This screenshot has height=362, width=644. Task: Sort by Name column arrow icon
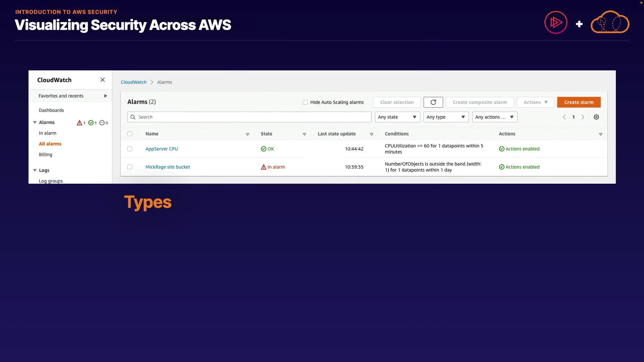(x=248, y=134)
